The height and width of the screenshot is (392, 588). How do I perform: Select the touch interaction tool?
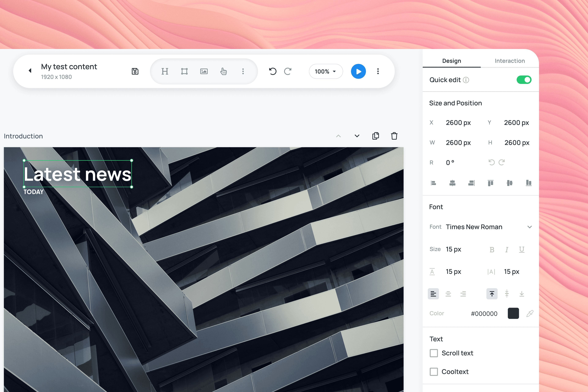click(223, 72)
